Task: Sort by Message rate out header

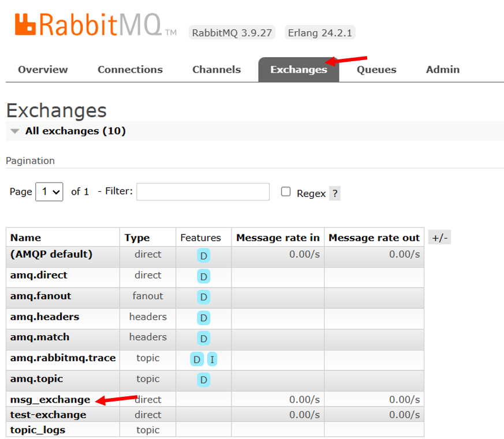Action: tap(374, 237)
